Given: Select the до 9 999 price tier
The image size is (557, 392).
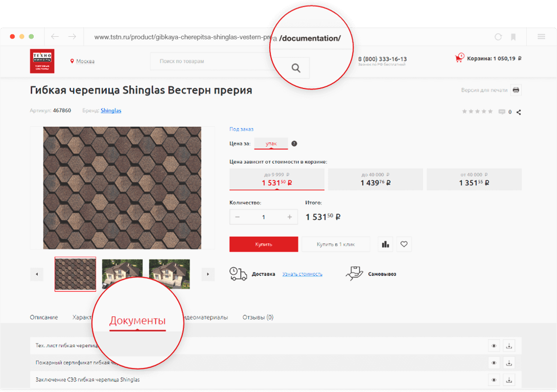Looking at the screenshot, I should pos(277,179).
